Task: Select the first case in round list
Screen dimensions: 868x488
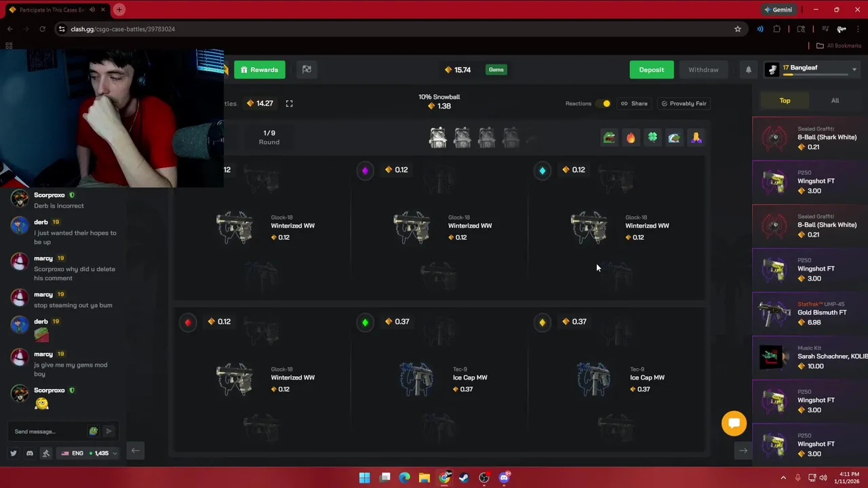Action: (x=438, y=138)
